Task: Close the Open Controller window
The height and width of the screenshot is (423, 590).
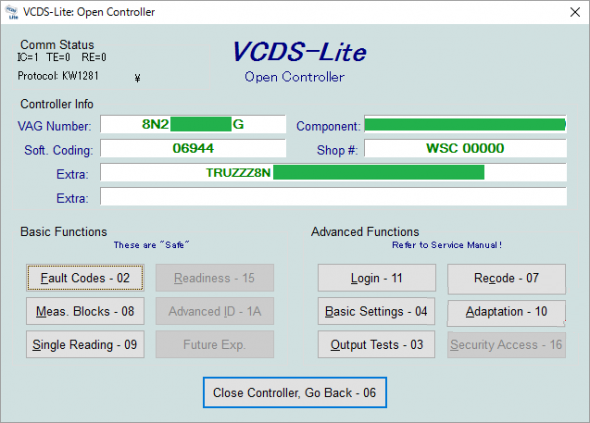Action: pyautogui.click(x=575, y=12)
